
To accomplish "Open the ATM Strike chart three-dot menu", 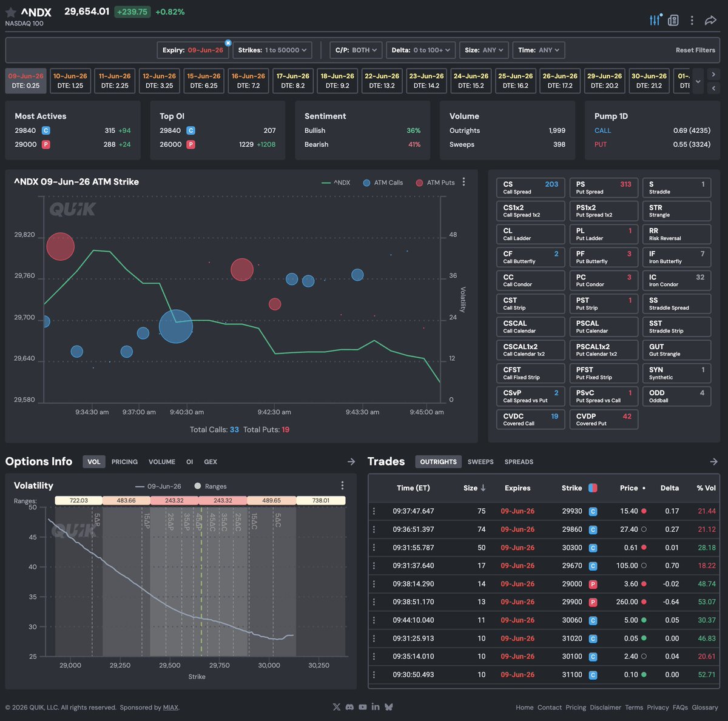I will 464,182.
